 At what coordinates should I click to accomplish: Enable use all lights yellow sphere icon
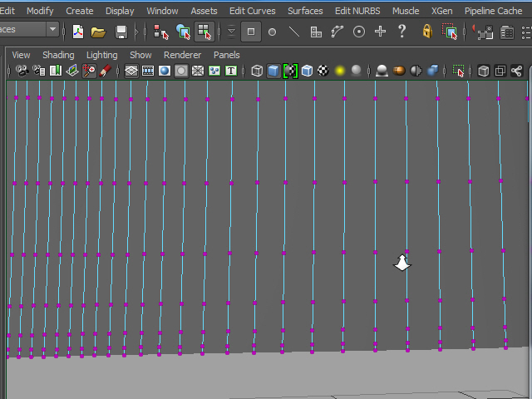pos(340,71)
